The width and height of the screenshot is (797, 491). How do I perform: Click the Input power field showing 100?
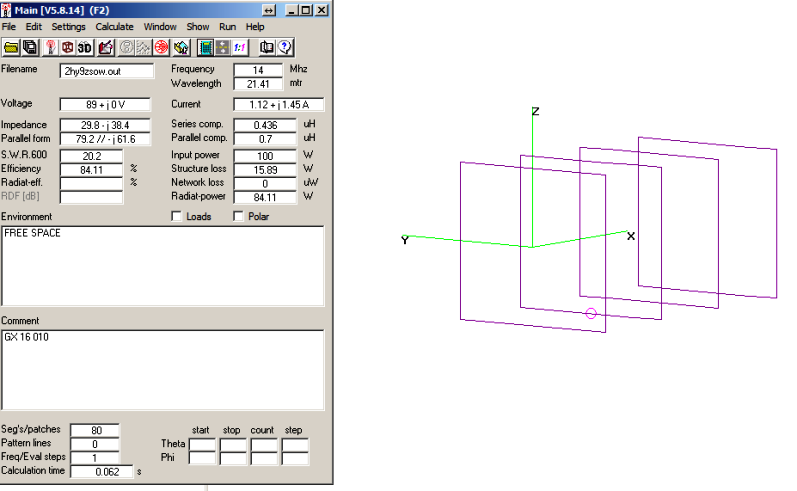[x=265, y=156]
